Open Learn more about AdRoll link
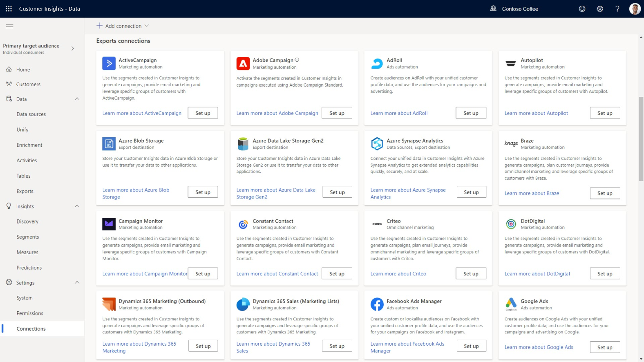This screenshot has height=362, width=644. pos(399,113)
